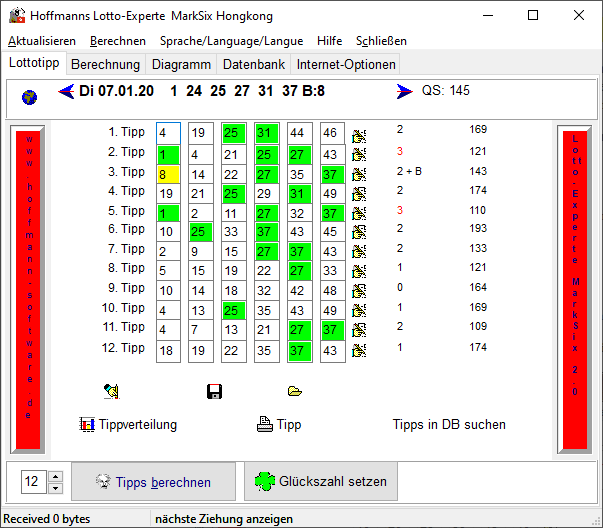This screenshot has height=528, width=603.
Task: Click first number field of 1. Tipp
Action: click(168, 133)
